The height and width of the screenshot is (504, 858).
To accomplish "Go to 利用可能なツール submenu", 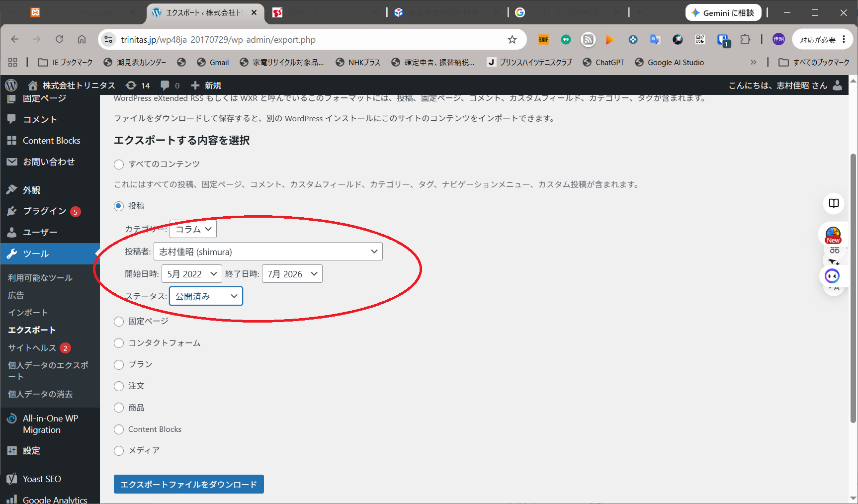I will tap(40, 278).
